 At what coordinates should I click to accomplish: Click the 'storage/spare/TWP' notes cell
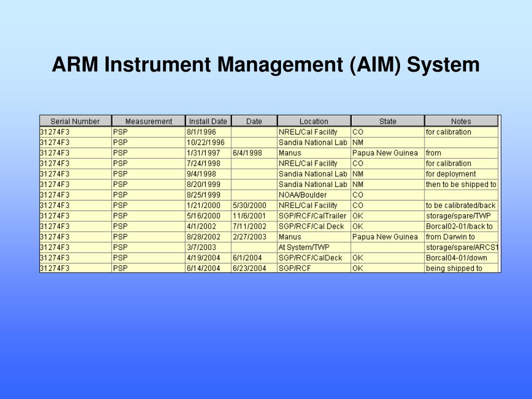pyautogui.click(x=461, y=216)
